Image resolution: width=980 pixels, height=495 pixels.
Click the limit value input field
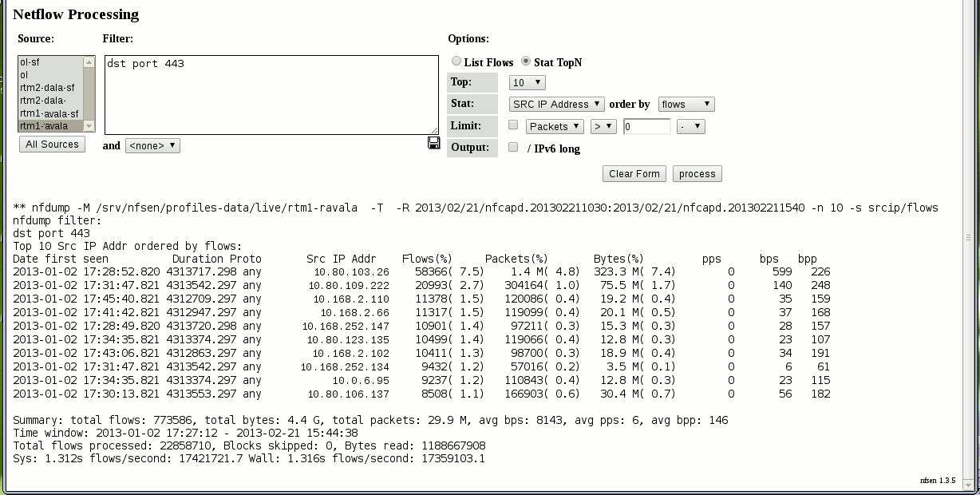click(646, 126)
